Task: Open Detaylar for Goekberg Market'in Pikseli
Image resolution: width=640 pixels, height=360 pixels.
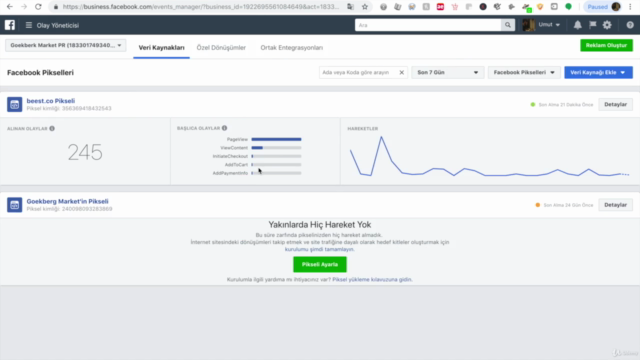Action: pyautogui.click(x=615, y=205)
